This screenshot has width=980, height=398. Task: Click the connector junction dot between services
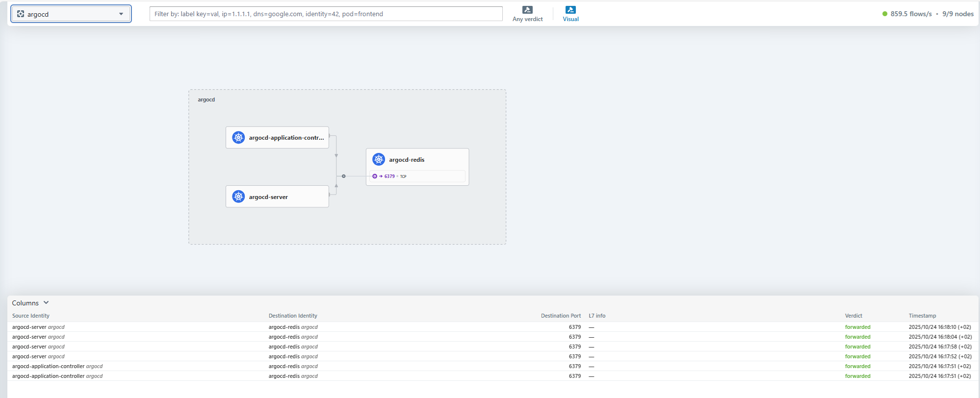click(x=343, y=176)
